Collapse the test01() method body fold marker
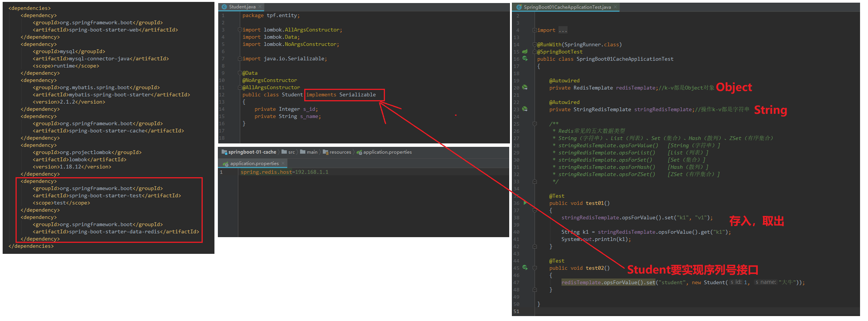The image size is (868, 321). click(535, 210)
